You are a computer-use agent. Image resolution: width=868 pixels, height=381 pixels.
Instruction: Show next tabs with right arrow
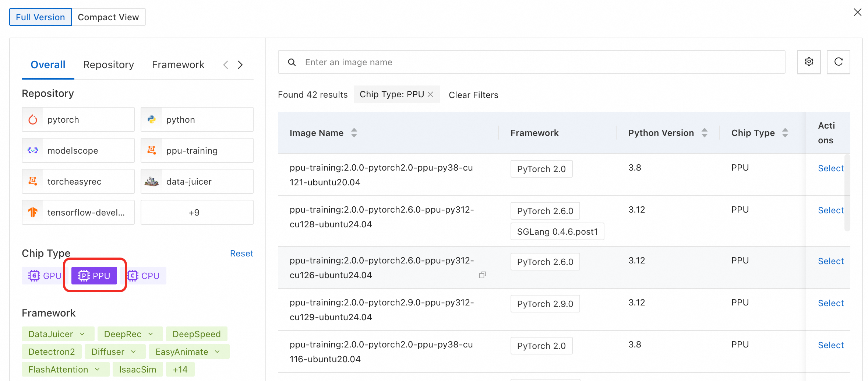[240, 65]
